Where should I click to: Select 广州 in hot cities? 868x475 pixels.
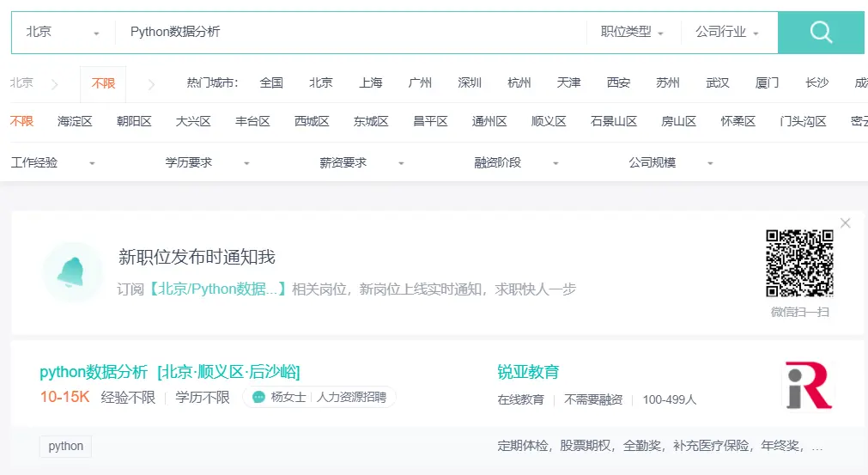tap(420, 83)
